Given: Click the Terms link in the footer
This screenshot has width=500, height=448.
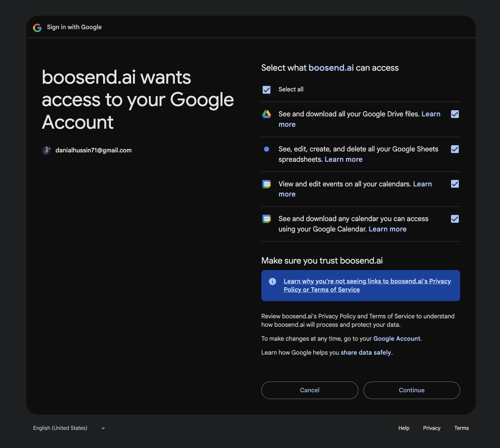Looking at the screenshot, I should click(x=461, y=428).
